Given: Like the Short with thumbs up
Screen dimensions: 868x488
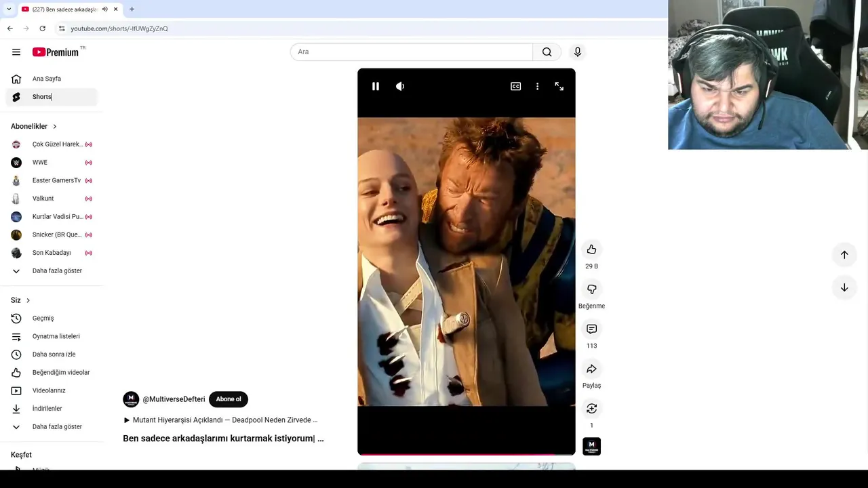Looking at the screenshot, I should [x=591, y=249].
